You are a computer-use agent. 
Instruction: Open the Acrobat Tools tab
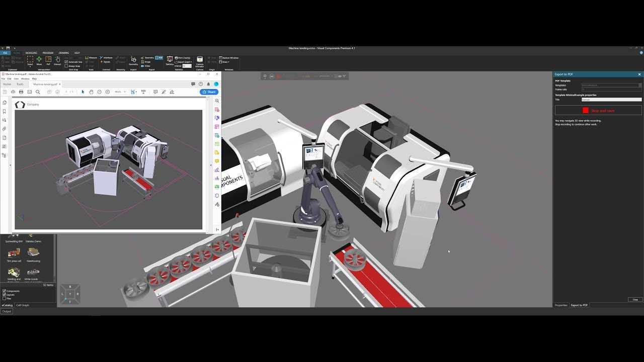coord(20,84)
